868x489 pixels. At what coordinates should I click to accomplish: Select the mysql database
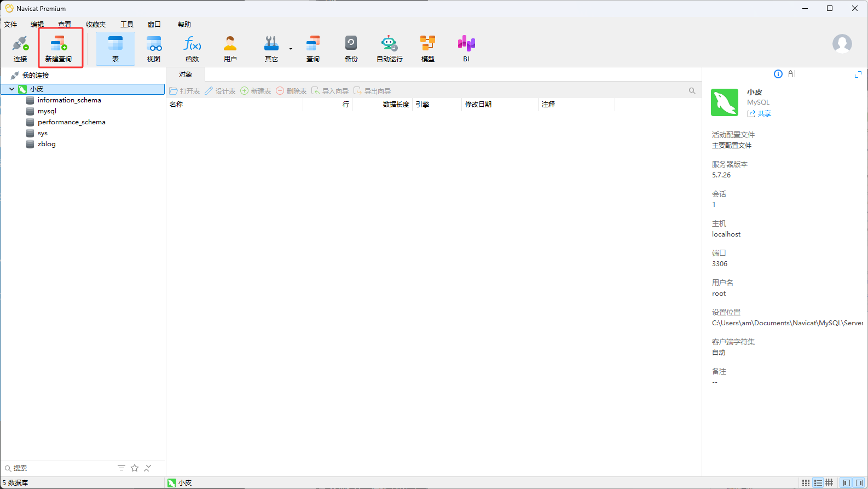coord(47,111)
